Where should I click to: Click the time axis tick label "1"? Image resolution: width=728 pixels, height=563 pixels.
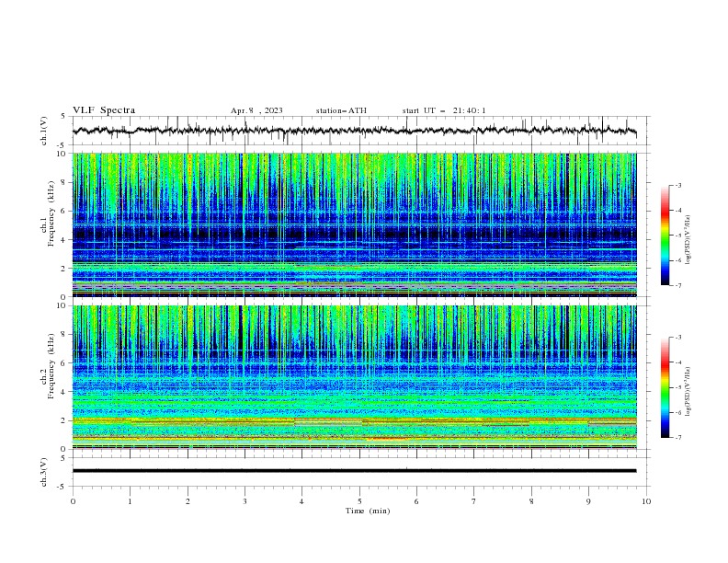130,501
